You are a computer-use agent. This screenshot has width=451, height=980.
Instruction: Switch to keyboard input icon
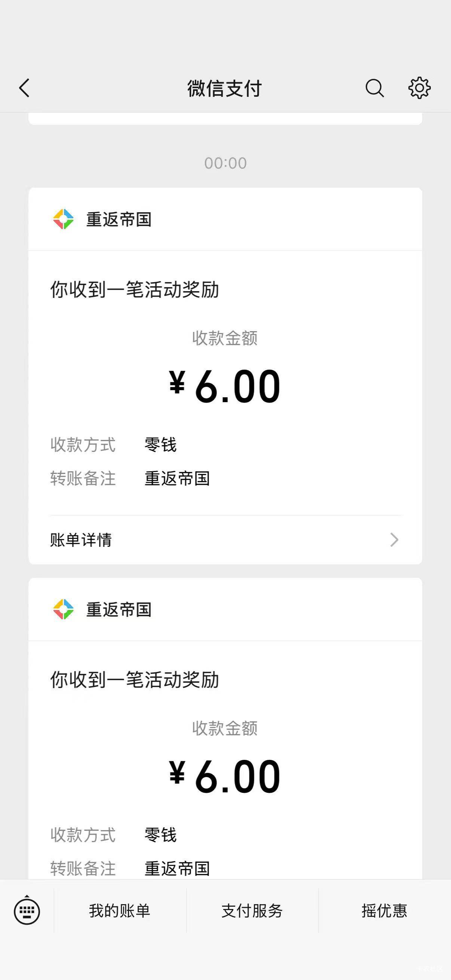tap(27, 911)
